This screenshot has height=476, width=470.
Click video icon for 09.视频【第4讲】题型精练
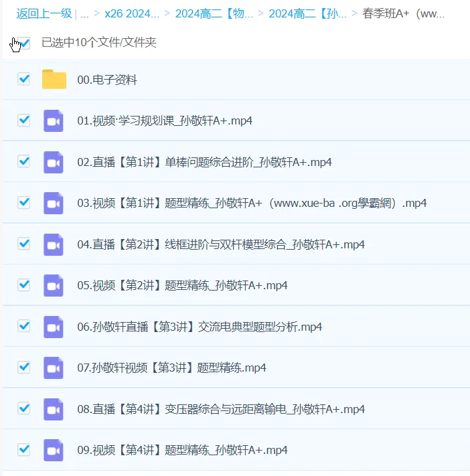[54, 450]
